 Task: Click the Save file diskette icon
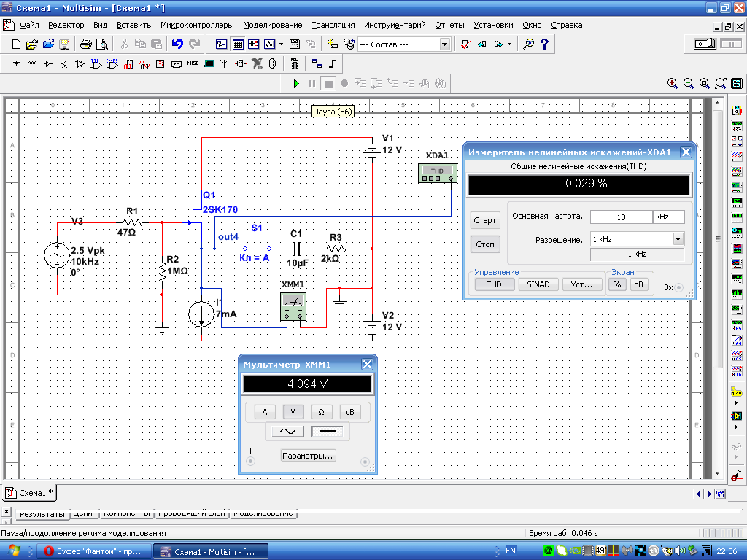(64, 44)
